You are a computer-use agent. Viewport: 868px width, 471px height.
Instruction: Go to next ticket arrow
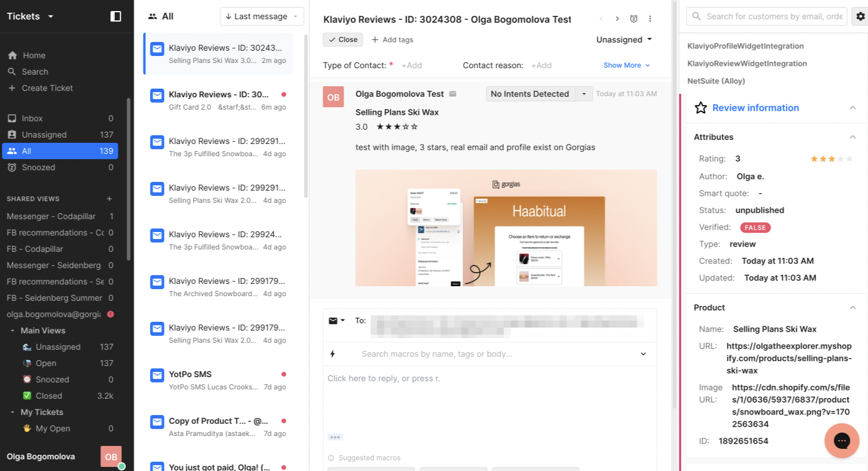[x=617, y=19]
